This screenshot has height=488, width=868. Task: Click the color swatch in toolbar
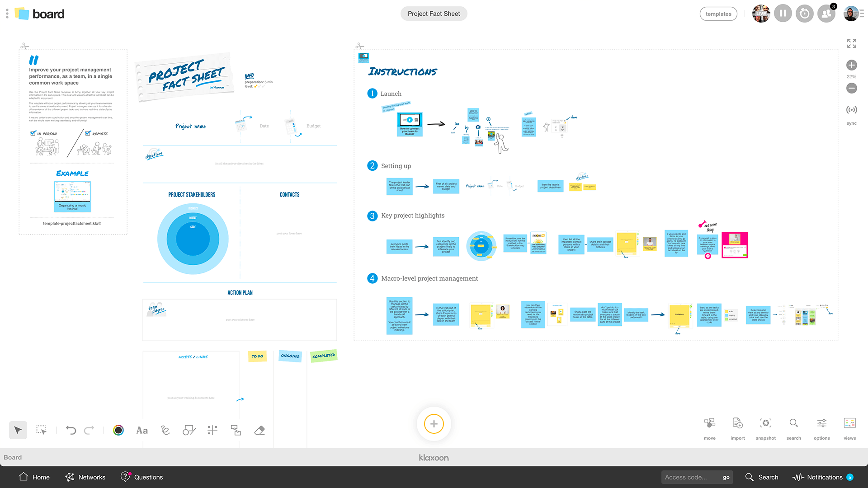click(118, 430)
